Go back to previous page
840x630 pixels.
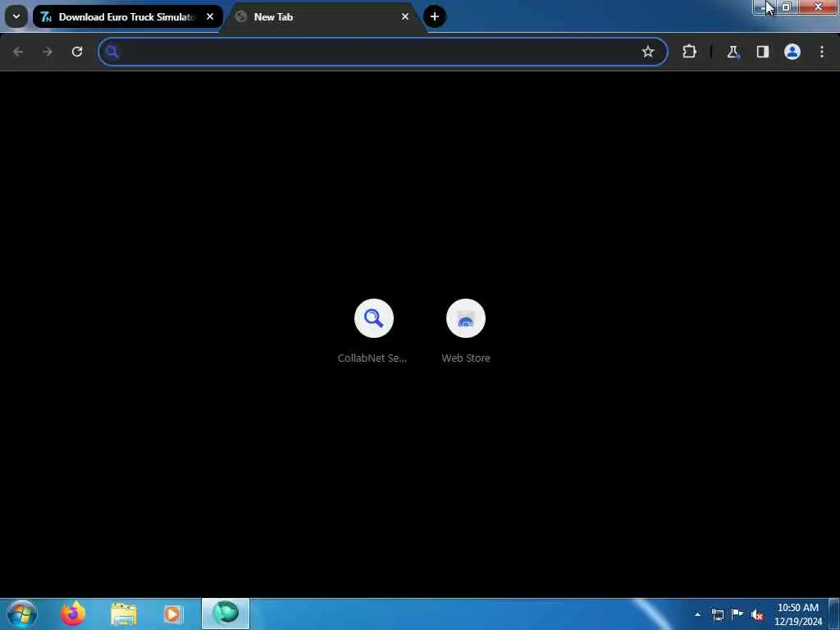(x=18, y=52)
